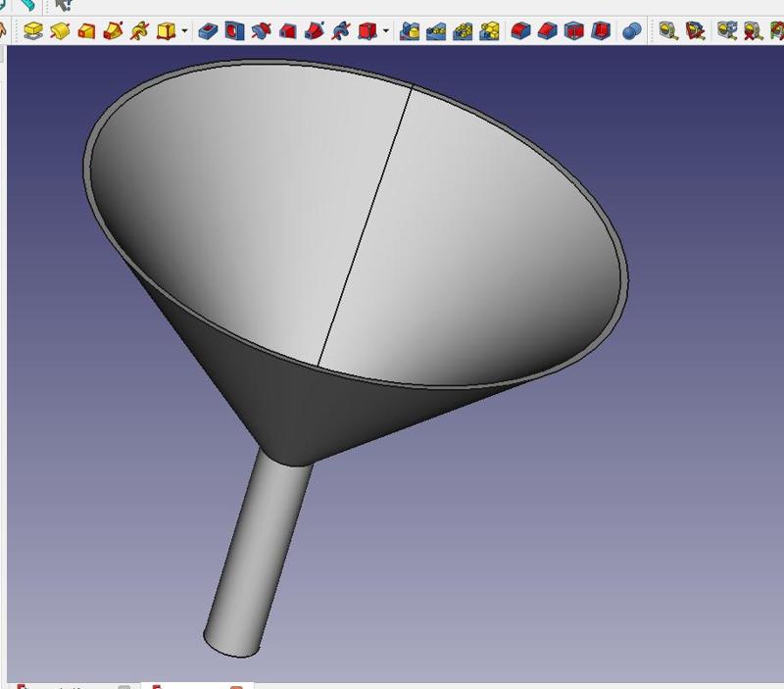Select the Subtractive Loft tool
The width and height of the screenshot is (784, 689).
pos(288,31)
